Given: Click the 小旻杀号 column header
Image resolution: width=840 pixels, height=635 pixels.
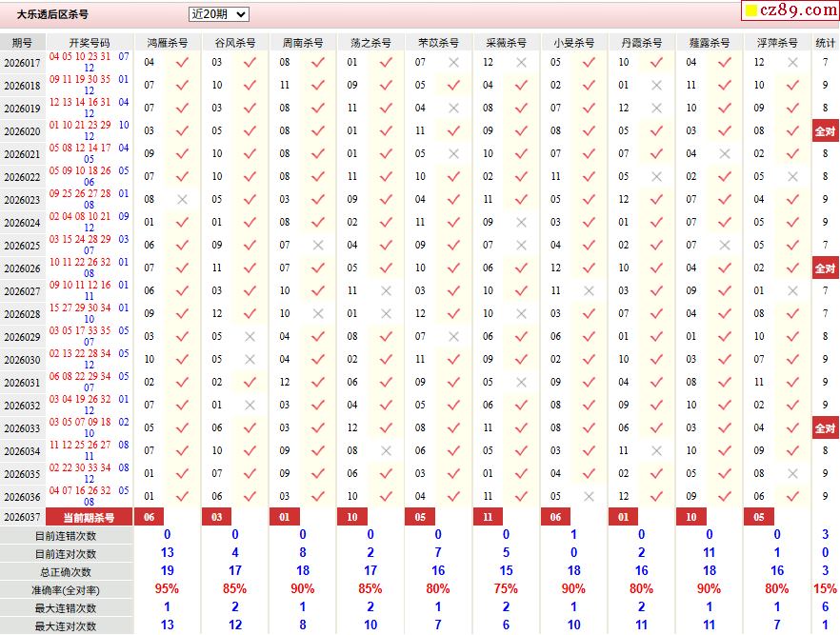Looking at the screenshot, I should (574, 43).
